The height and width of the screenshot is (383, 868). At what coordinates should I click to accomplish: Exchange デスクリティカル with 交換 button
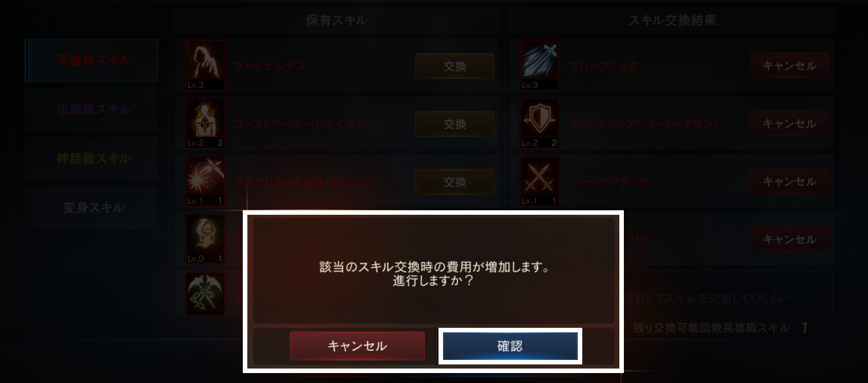[454, 182]
